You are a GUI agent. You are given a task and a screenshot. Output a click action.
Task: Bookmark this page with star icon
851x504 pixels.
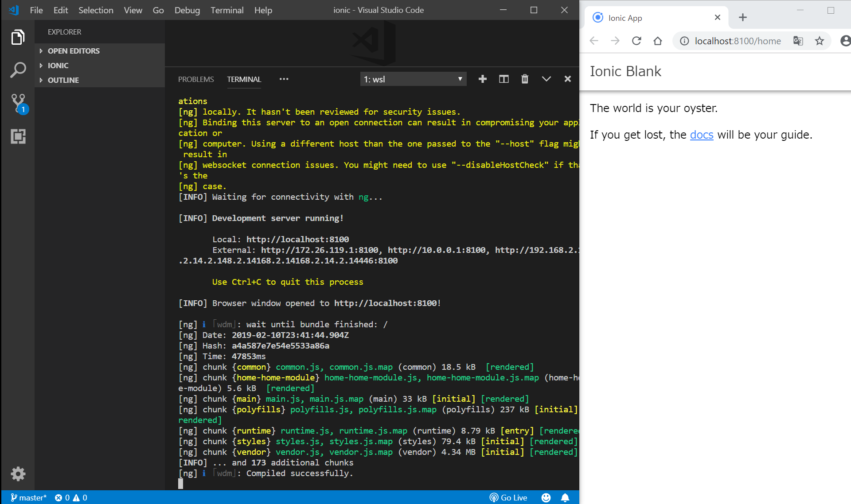point(819,41)
